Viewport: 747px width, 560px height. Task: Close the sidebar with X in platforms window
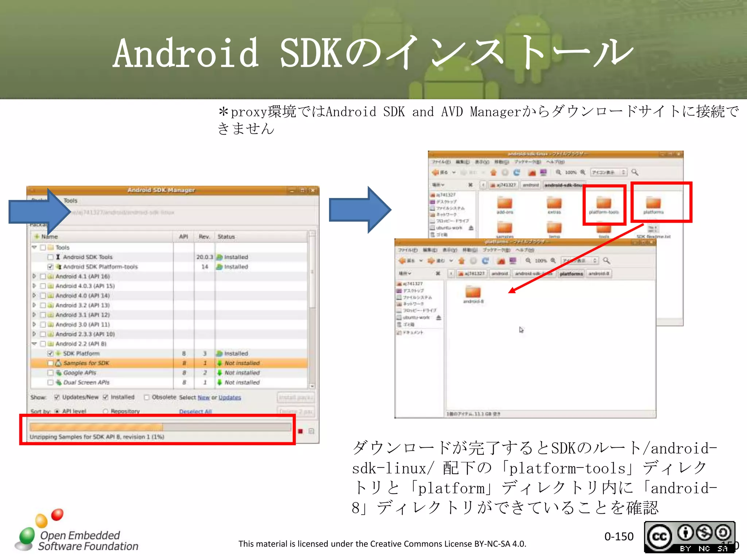[438, 273]
